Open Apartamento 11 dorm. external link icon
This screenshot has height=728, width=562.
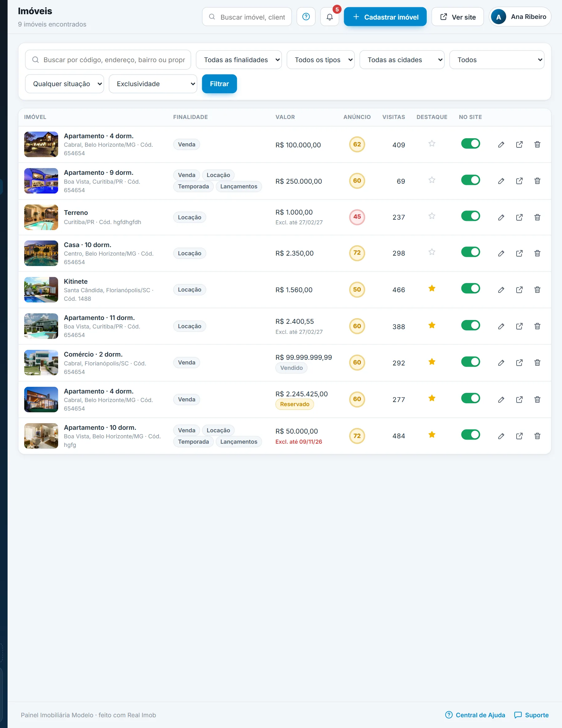(519, 326)
